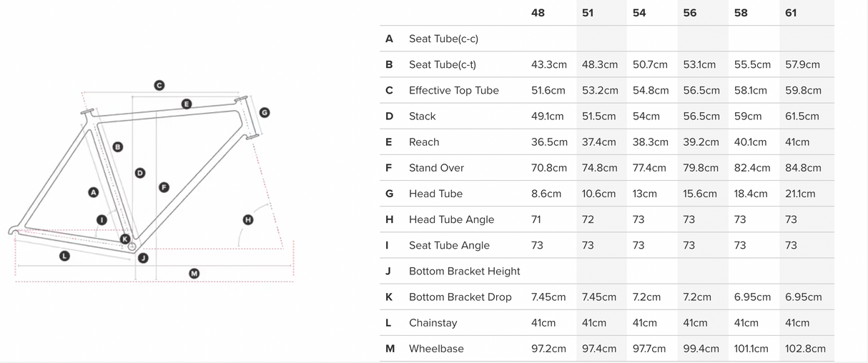Click the G marker beside the head tube
This screenshot has width=868, height=363.
click(x=265, y=112)
